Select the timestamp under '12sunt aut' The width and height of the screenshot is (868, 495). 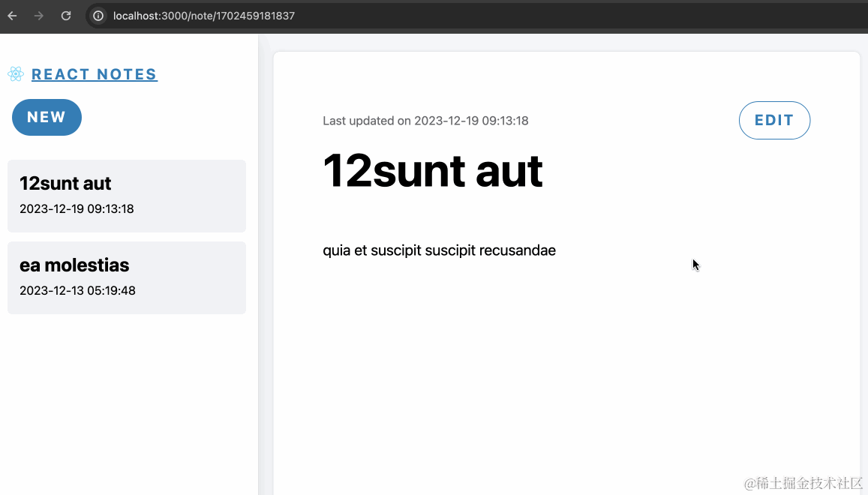(76, 208)
